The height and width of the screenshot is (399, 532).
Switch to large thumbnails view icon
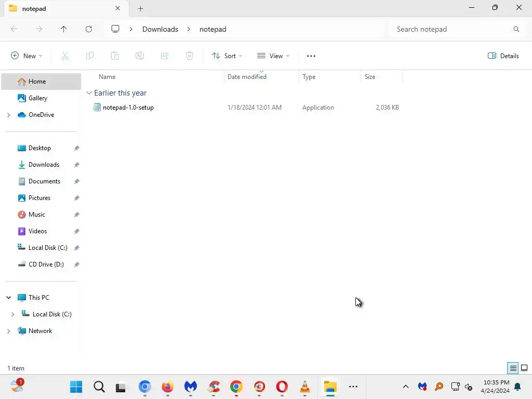click(x=524, y=368)
